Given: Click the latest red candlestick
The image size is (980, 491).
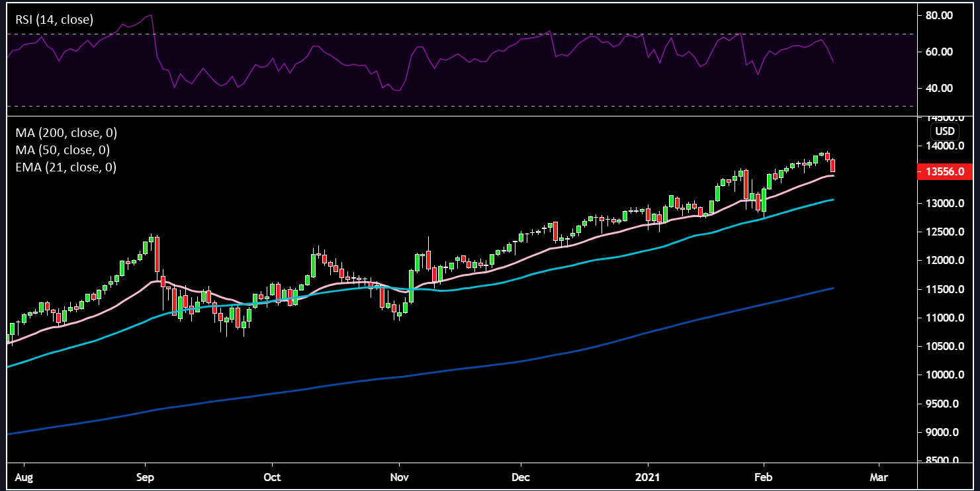Looking at the screenshot, I should [832, 165].
